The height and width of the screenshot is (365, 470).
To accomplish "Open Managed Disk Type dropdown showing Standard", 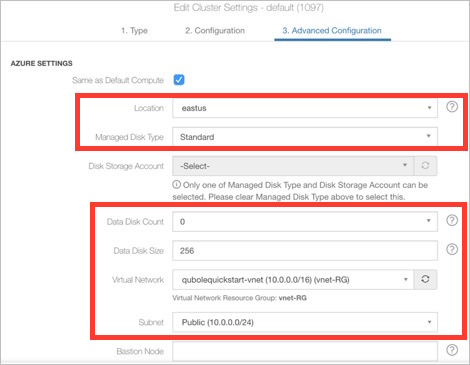I will pyautogui.click(x=305, y=137).
